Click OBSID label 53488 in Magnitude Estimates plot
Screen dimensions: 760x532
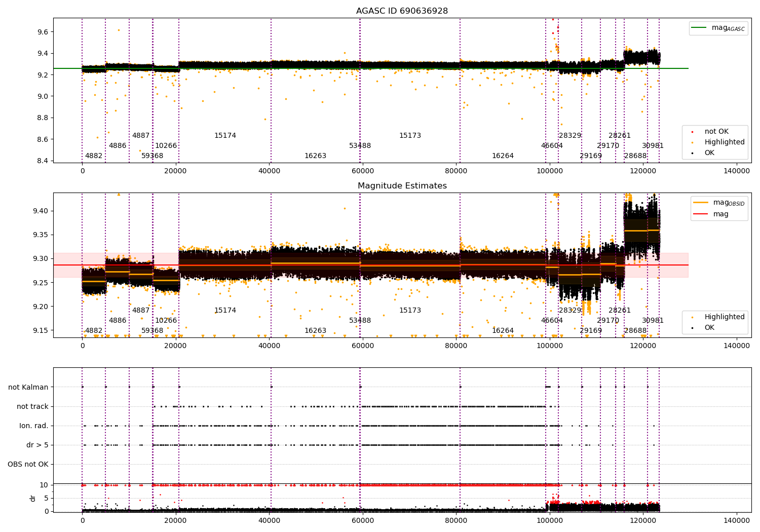coord(360,320)
